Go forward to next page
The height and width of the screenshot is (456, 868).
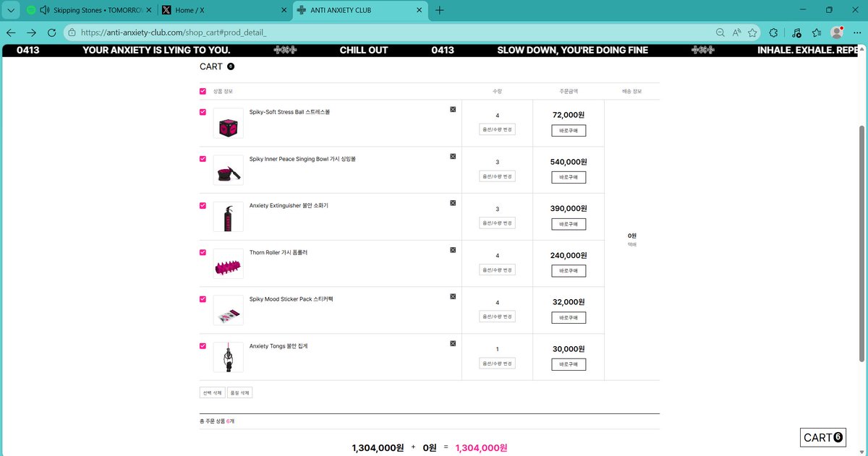point(31,33)
